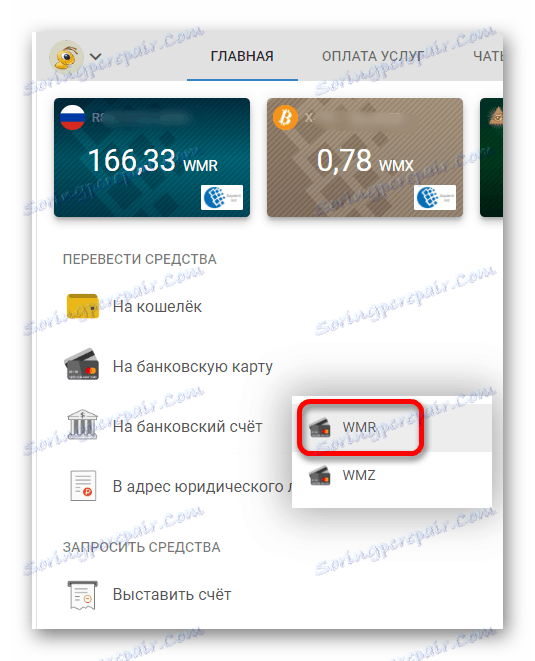Image resolution: width=535 pixels, height=661 pixels.
Task: Select the WMX bitcoin wallet card
Action: (365, 158)
